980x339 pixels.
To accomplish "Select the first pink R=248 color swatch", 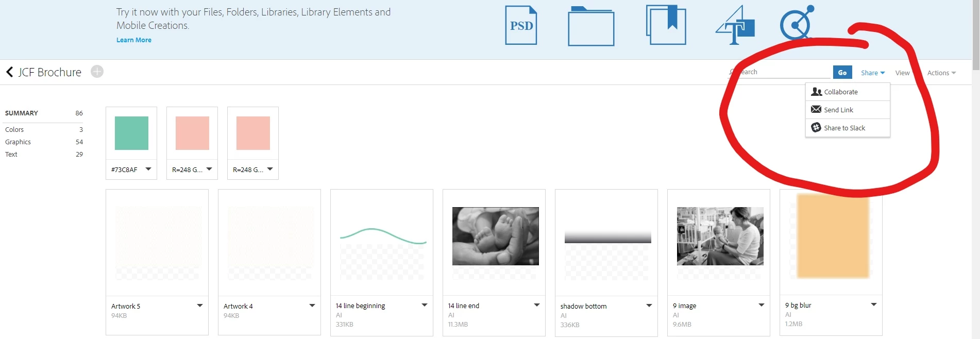I will 192,133.
